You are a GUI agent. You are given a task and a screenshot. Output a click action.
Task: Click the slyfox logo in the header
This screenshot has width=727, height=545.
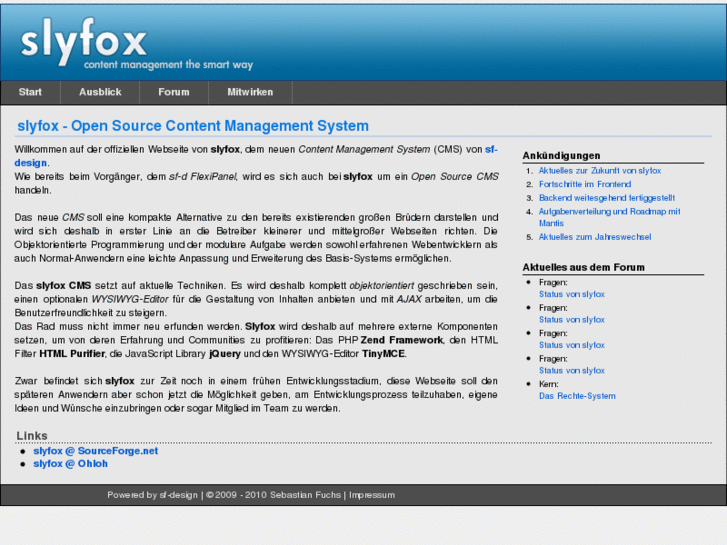[83, 42]
